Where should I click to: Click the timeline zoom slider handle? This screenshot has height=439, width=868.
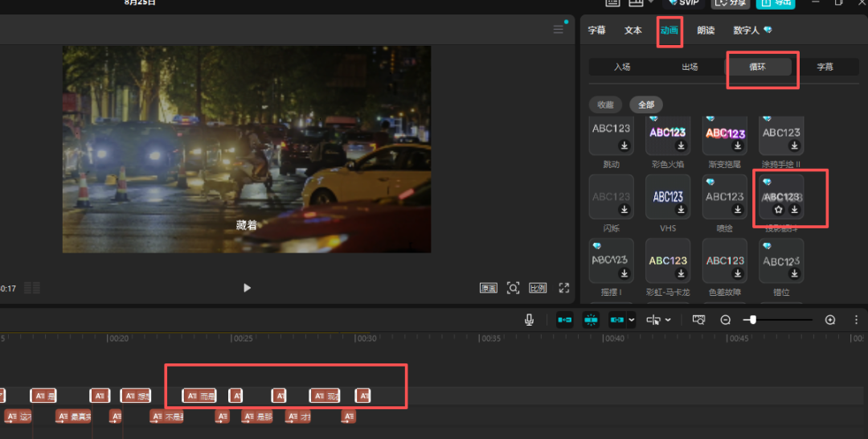(751, 320)
